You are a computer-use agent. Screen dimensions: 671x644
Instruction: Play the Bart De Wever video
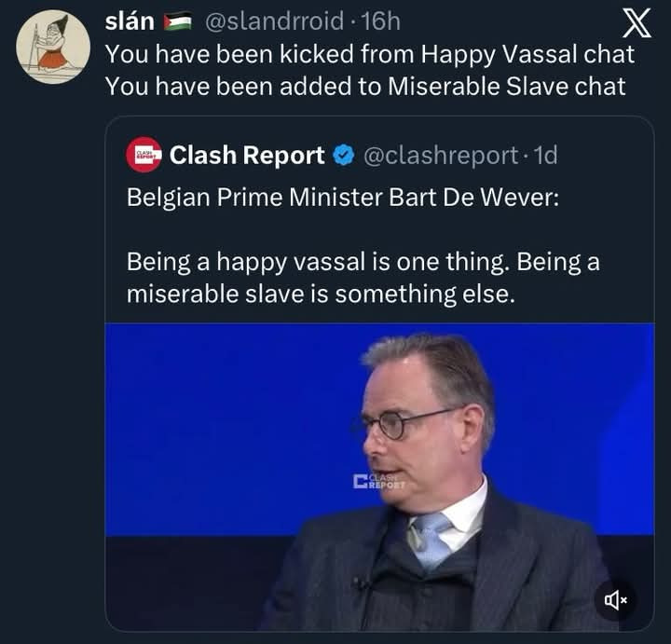coord(379,475)
